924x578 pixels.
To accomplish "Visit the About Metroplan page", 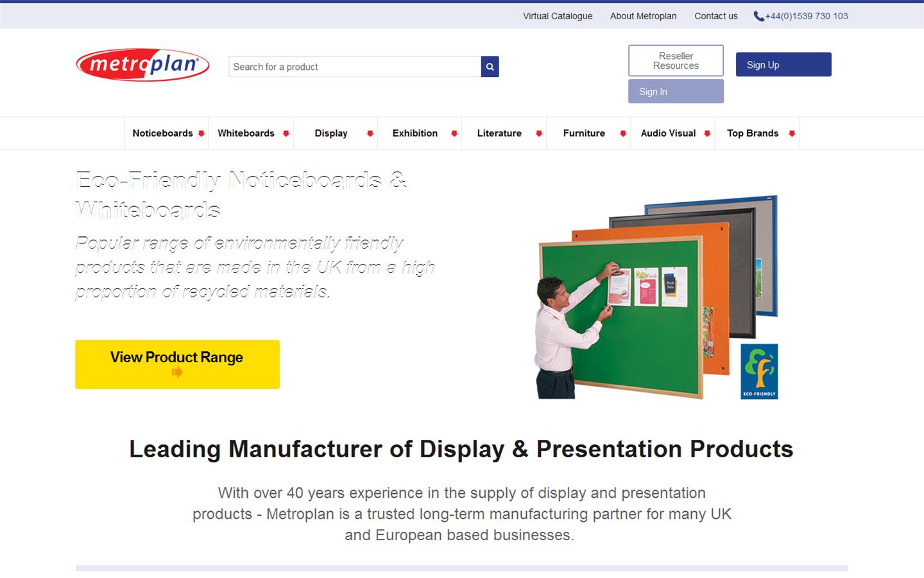I will [643, 16].
